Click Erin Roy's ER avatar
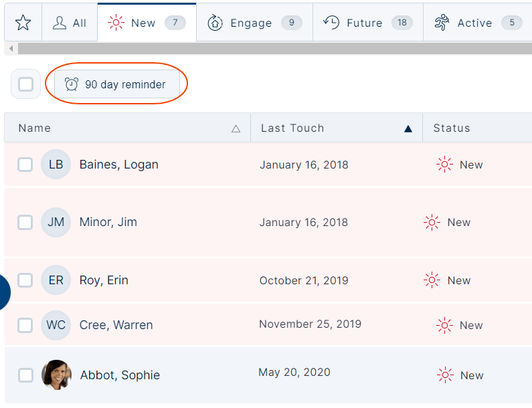The image size is (532, 408). coord(56,280)
